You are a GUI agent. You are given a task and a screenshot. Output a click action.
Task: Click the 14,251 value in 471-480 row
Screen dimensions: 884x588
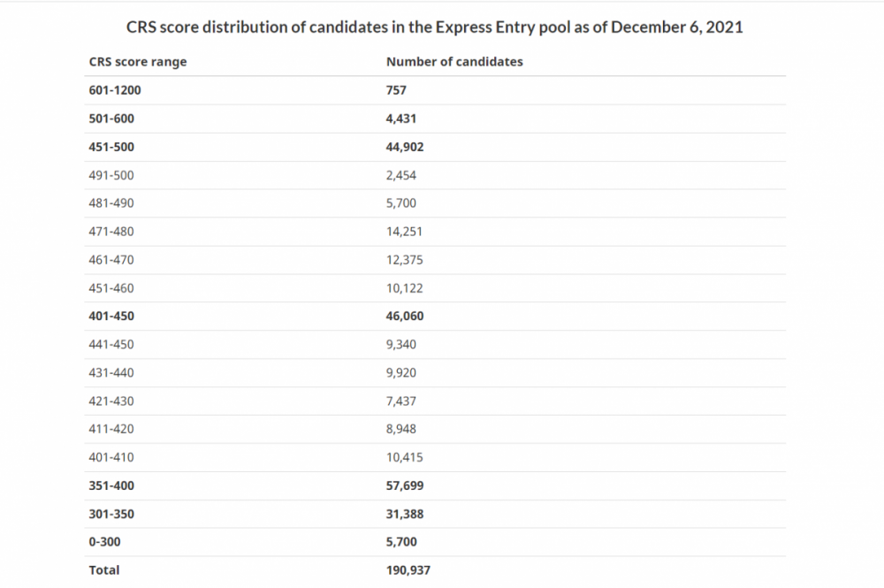(x=404, y=232)
